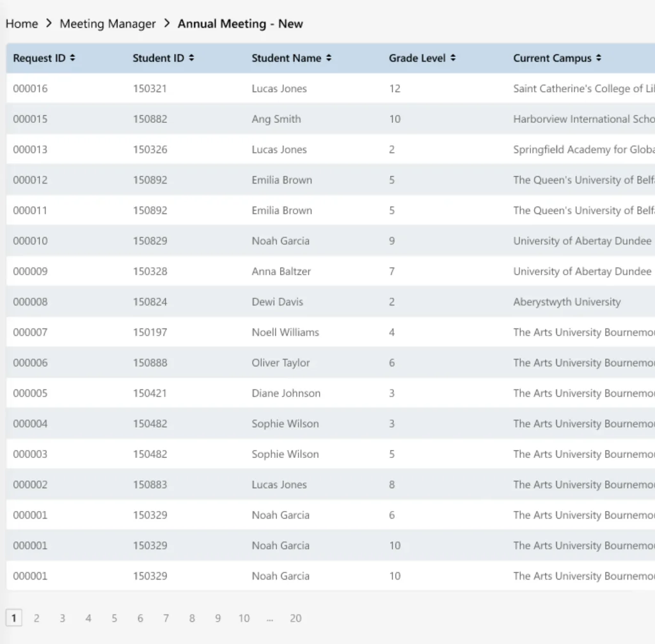Sort table by Student ID arrows
This screenshot has height=644, width=655.
tap(191, 58)
